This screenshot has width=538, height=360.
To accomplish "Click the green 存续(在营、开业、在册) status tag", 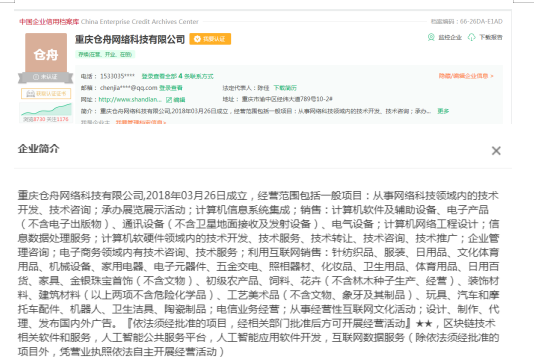I will (105, 55).
